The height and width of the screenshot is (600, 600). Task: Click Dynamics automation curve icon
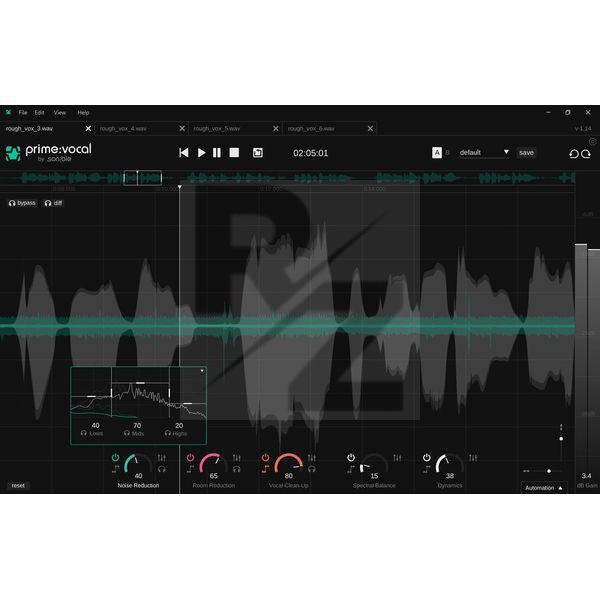coord(427,469)
